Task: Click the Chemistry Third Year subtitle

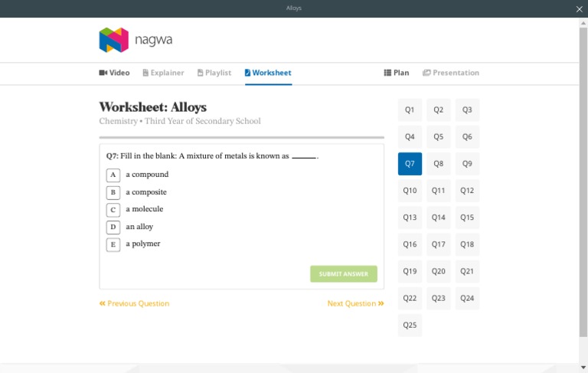Action: pyautogui.click(x=180, y=121)
